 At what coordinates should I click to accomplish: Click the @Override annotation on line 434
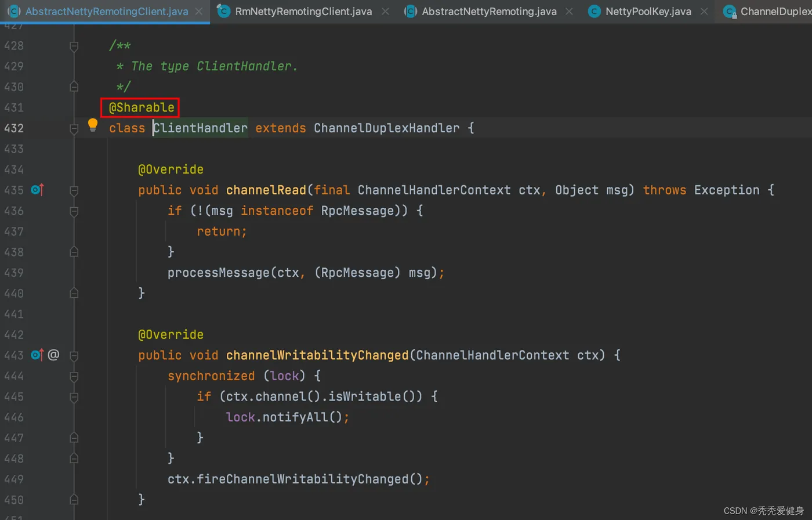pyautogui.click(x=171, y=169)
